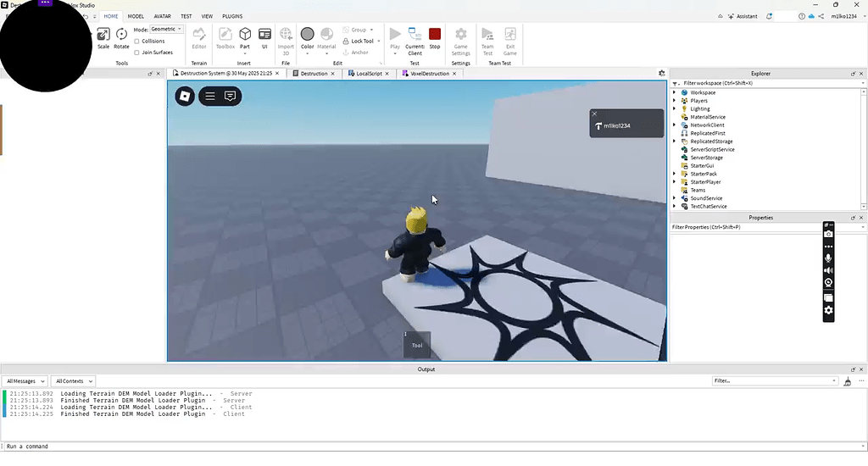Click the Roblox logo menu in viewport

(x=185, y=97)
